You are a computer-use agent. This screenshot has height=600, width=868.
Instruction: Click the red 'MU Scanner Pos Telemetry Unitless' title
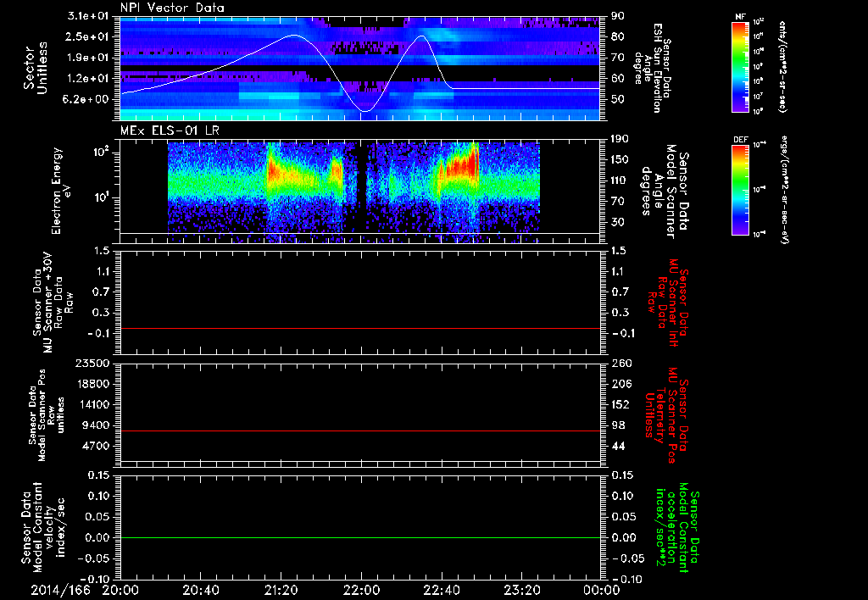click(666, 415)
